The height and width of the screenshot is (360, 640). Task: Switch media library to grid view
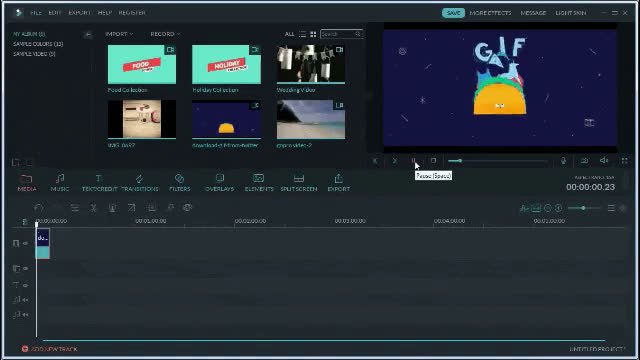tap(313, 34)
